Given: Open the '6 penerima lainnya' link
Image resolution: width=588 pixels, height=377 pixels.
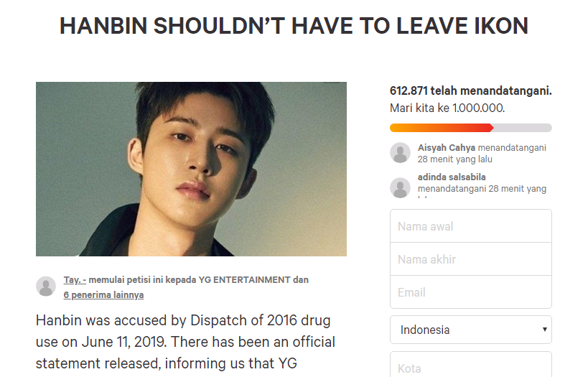Looking at the screenshot, I should pyautogui.click(x=103, y=294).
